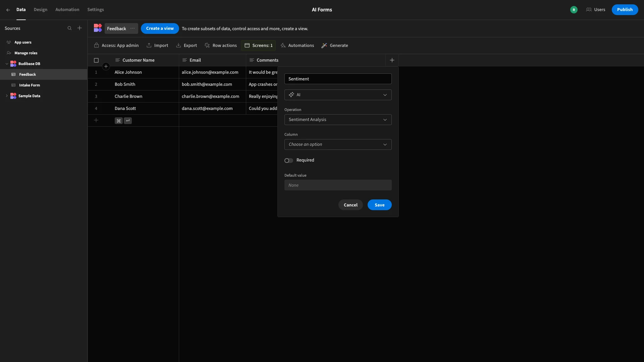Open Export toolbar item

(x=186, y=46)
